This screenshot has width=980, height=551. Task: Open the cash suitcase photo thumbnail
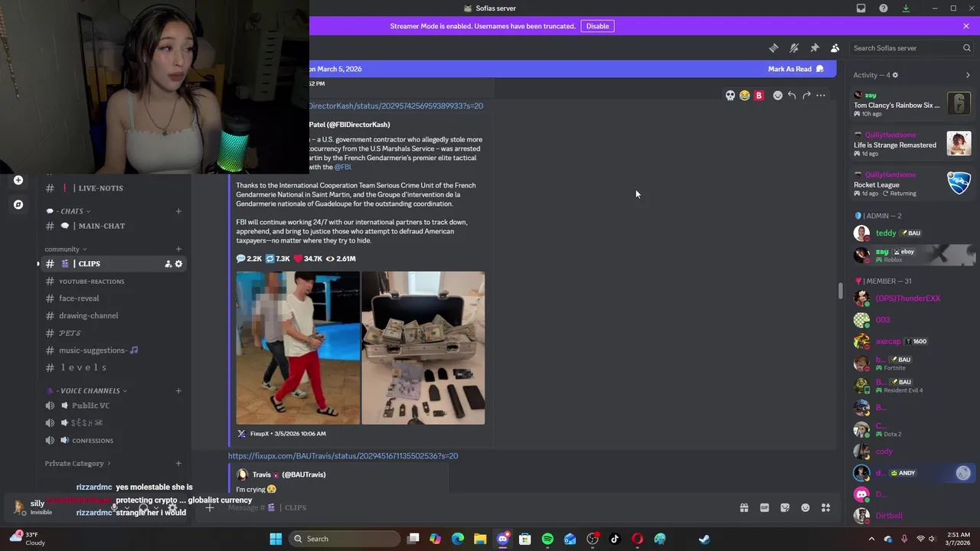point(423,348)
